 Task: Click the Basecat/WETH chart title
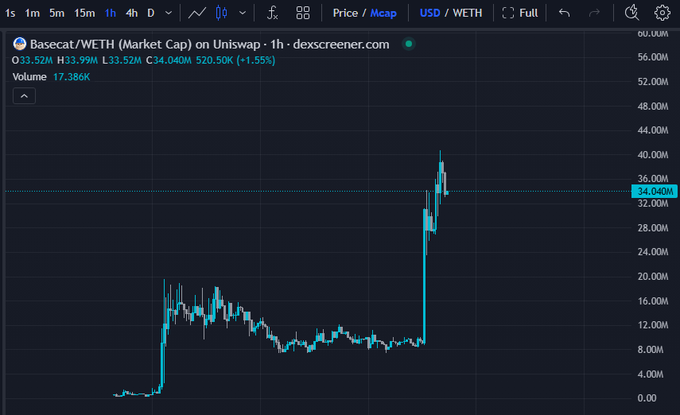[x=209, y=44]
